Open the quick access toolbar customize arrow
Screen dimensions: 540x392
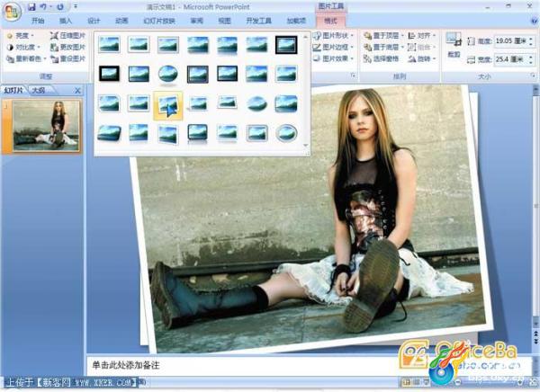point(76,6)
